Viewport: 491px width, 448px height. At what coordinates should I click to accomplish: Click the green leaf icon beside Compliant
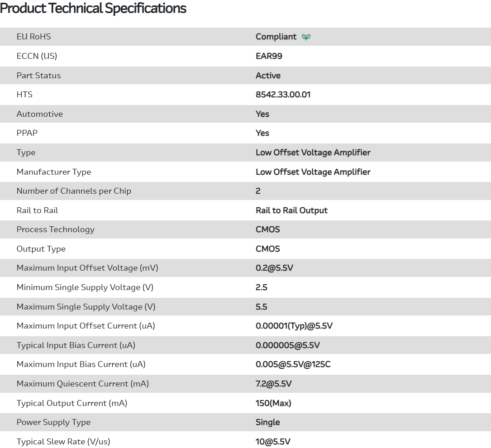coord(306,37)
